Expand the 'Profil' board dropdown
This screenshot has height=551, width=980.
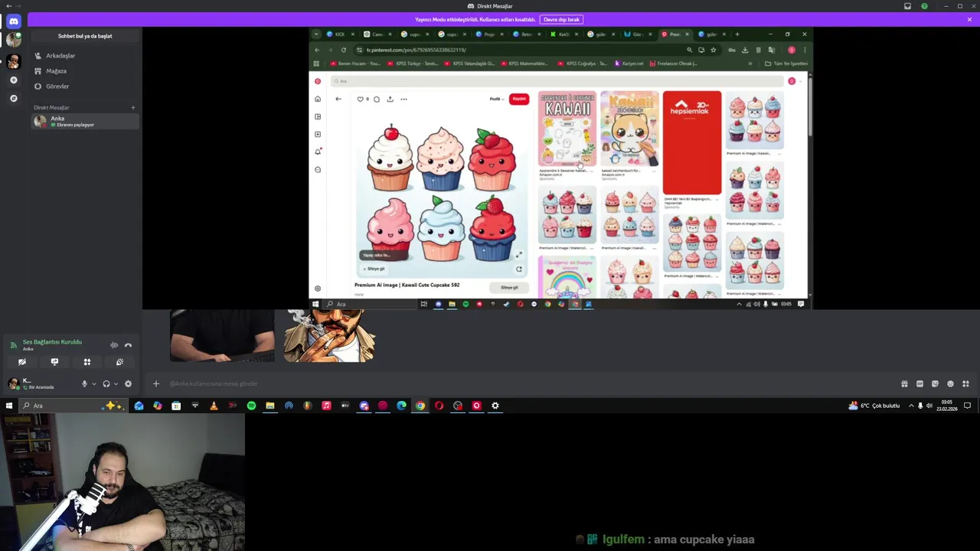(x=497, y=99)
